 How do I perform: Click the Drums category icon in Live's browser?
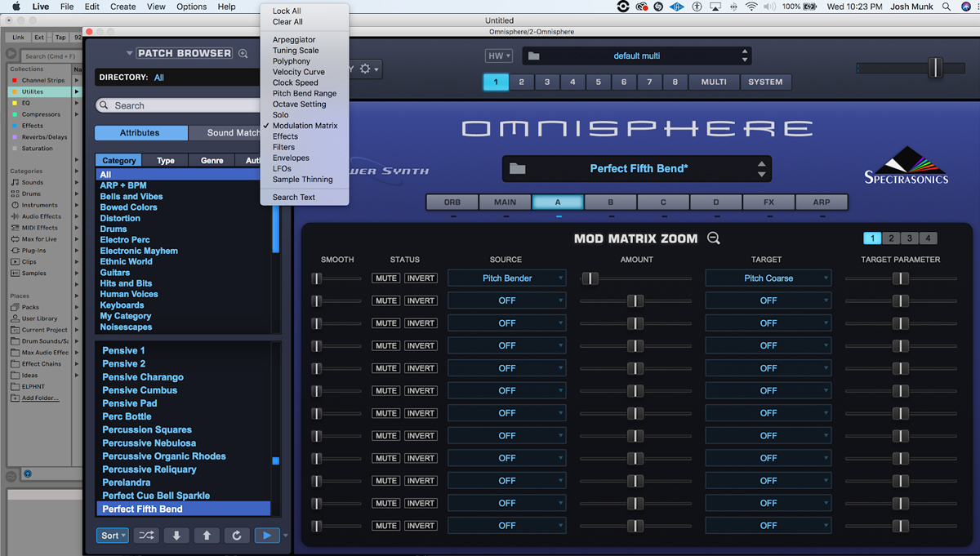pos(16,193)
